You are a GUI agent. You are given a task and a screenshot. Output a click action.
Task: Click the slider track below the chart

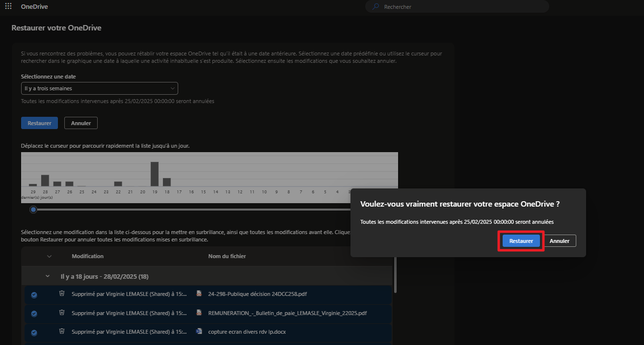point(194,210)
